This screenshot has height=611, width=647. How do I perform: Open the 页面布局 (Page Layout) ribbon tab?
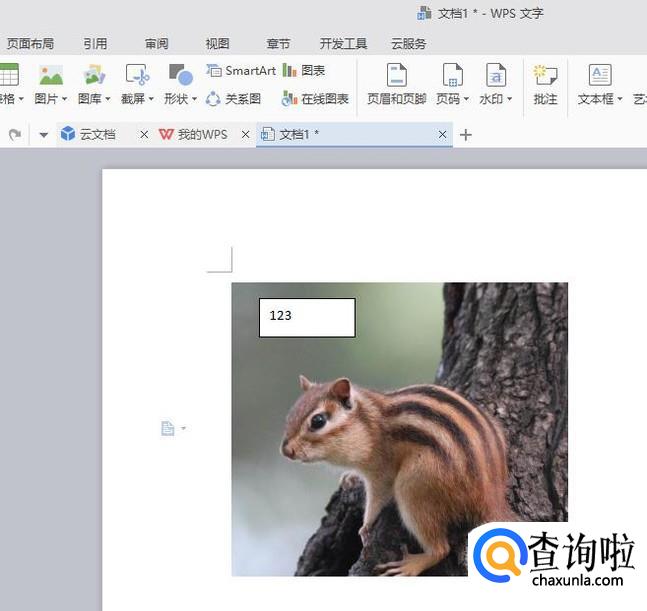point(30,44)
